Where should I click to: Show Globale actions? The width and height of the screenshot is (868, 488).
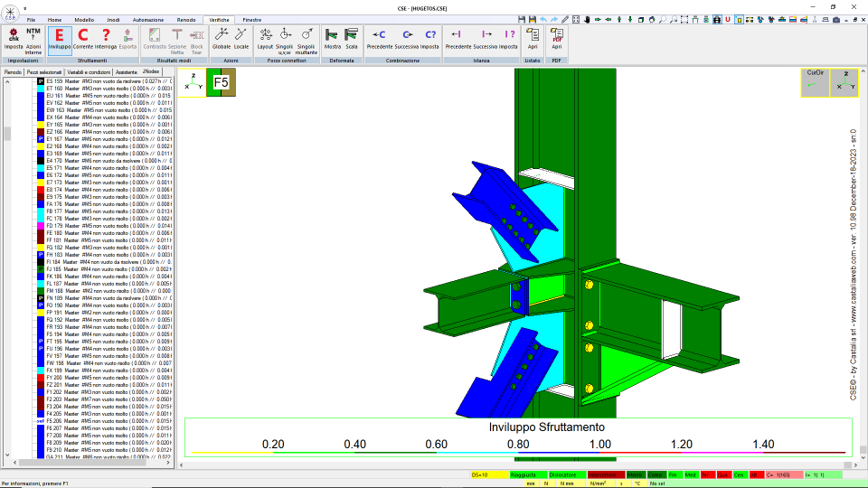click(x=222, y=39)
